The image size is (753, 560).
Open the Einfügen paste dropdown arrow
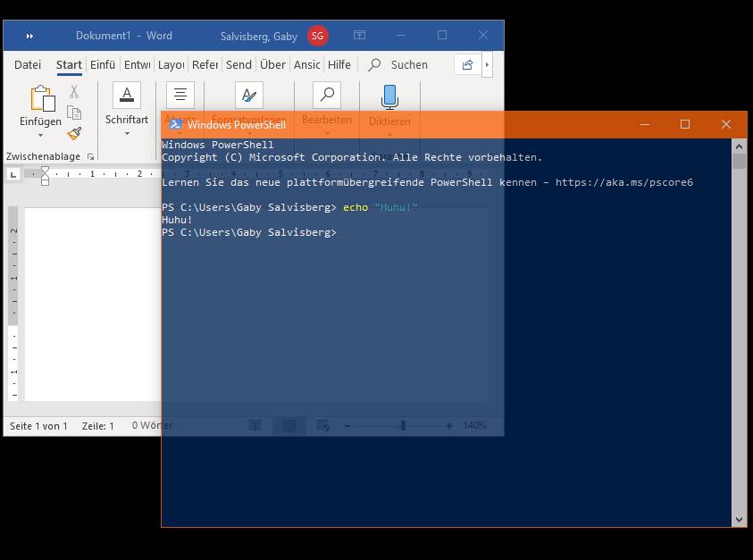pyautogui.click(x=40, y=133)
